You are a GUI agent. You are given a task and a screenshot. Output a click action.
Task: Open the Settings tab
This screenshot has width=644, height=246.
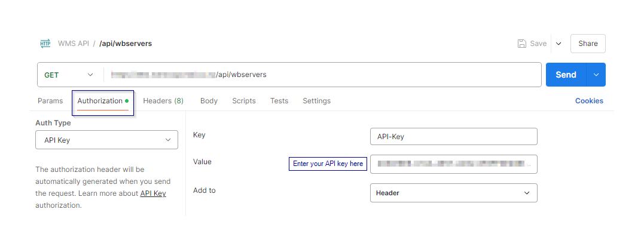pyautogui.click(x=317, y=101)
